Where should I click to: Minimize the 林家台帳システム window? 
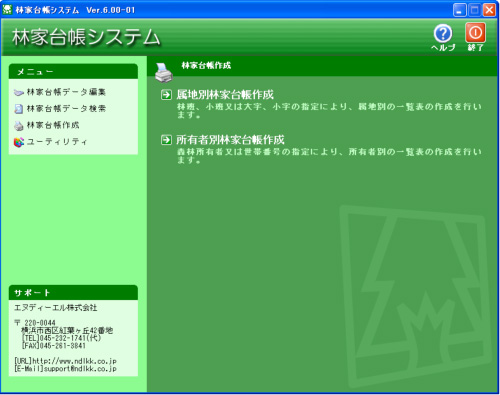[x=459, y=10]
